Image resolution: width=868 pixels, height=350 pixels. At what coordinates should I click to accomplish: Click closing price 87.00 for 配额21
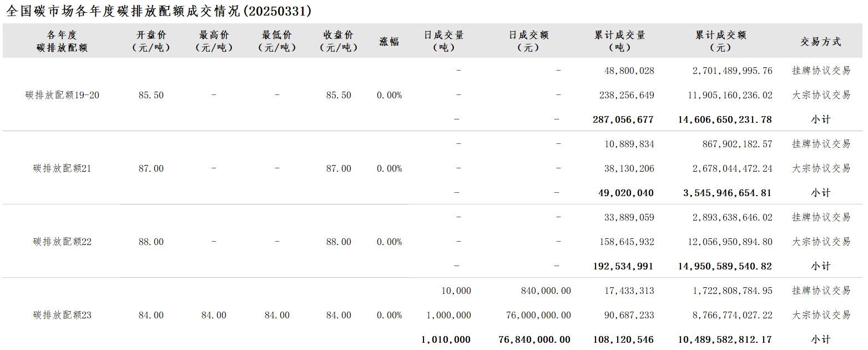pos(339,168)
